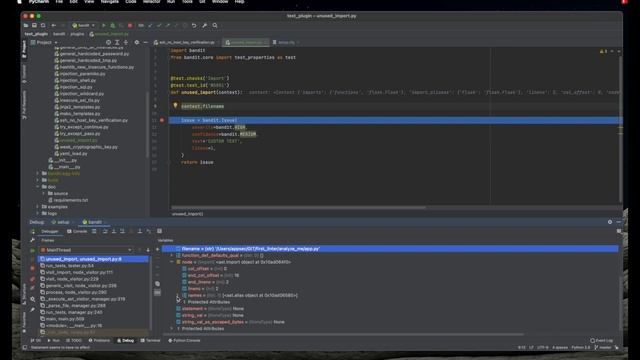Click the plugins breadcrumb in navigation bar
The height and width of the screenshot is (360, 640).
pyautogui.click(x=77, y=34)
